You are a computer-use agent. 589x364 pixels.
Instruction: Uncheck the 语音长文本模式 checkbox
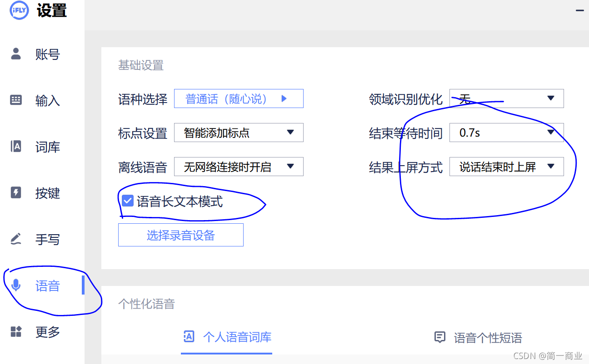pyautogui.click(x=128, y=201)
